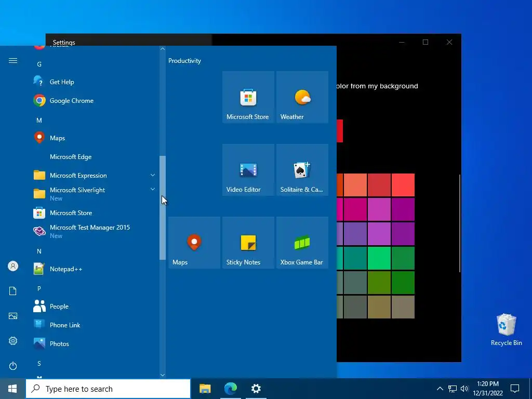Open the clock and date flyout

pos(488,389)
